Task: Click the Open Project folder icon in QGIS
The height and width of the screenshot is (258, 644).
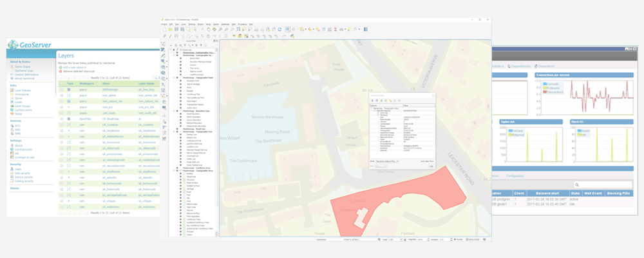Action: 170,29
